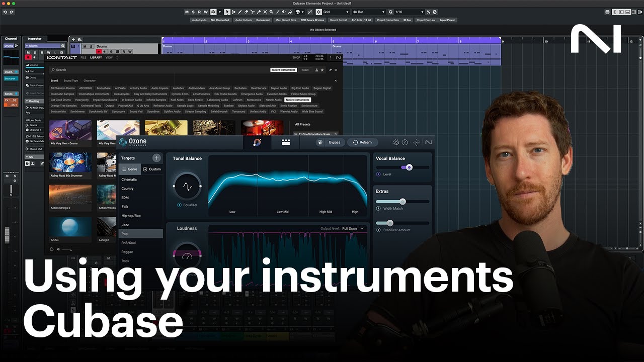Expand the Routing section in Inspector
The image size is (644, 362).
pyautogui.click(x=34, y=101)
